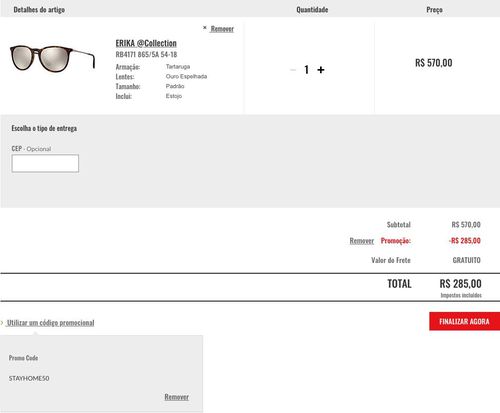Click the small x icon beside Remover
The height and width of the screenshot is (413, 500).
pyautogui.click(x=205, y=28)
